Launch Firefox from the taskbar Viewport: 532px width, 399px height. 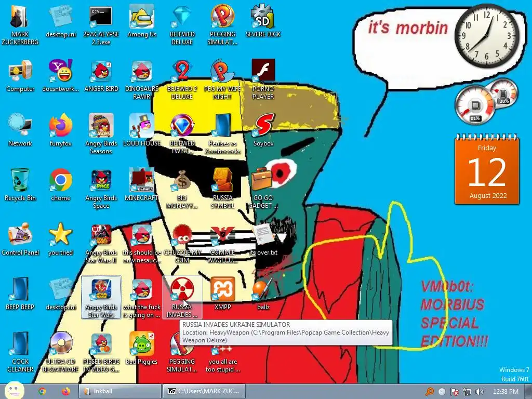point(66,391)
